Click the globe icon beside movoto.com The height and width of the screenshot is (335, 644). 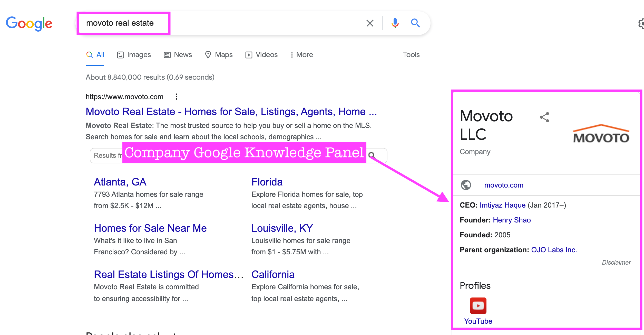(466, 185)
